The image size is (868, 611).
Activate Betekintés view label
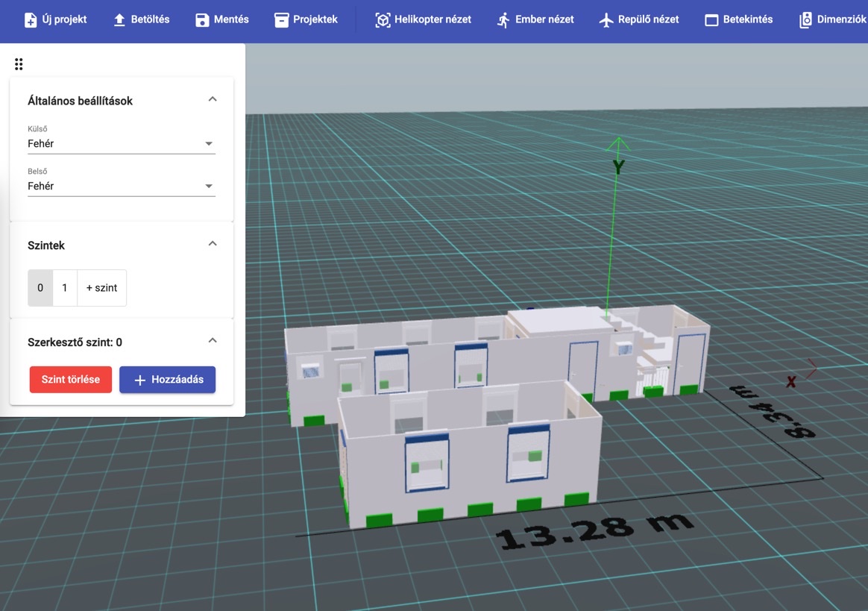click(x=748, y=19)
